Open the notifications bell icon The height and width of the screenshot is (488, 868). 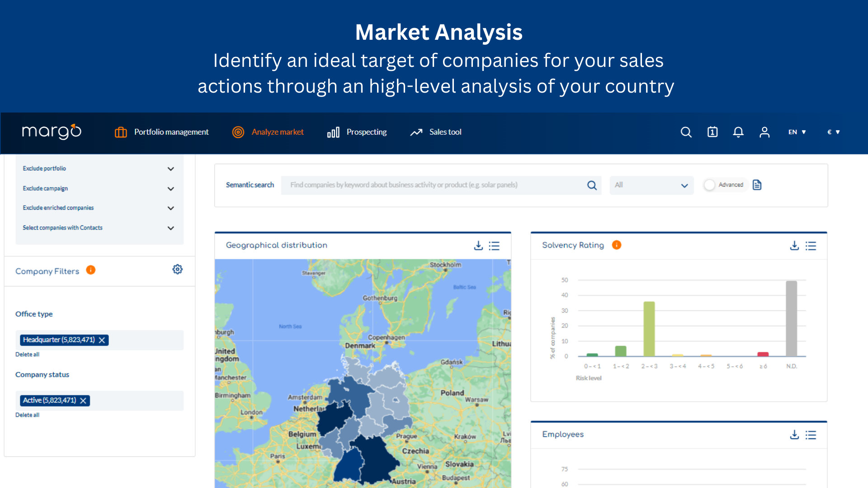738,132
